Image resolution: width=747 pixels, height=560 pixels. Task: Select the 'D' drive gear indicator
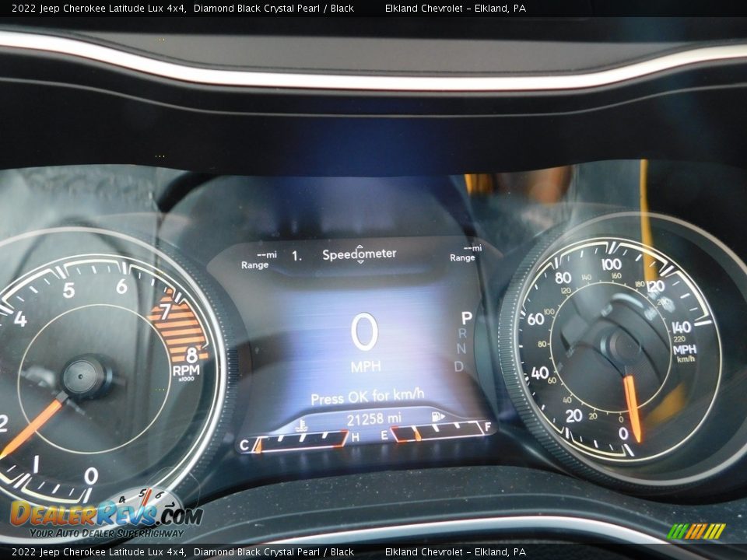point(458,366)
